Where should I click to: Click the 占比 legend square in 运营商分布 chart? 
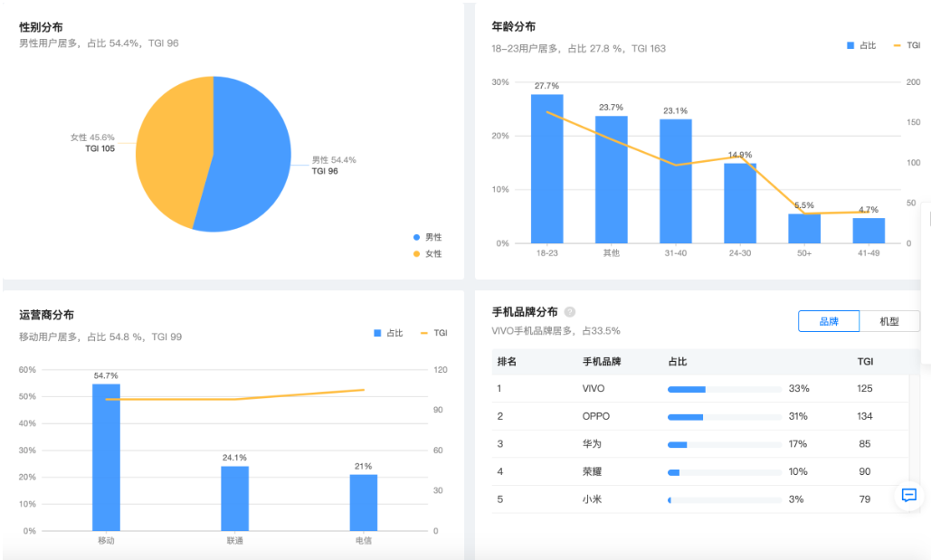click(x=377, y=333)
